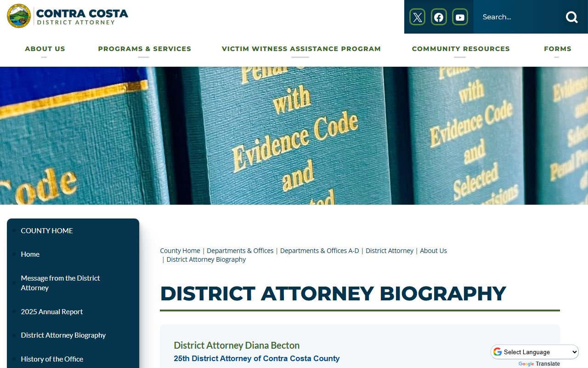Open the Programs & Services menu
The width and height of the screenshot is (588, 368).
point(145,49)
